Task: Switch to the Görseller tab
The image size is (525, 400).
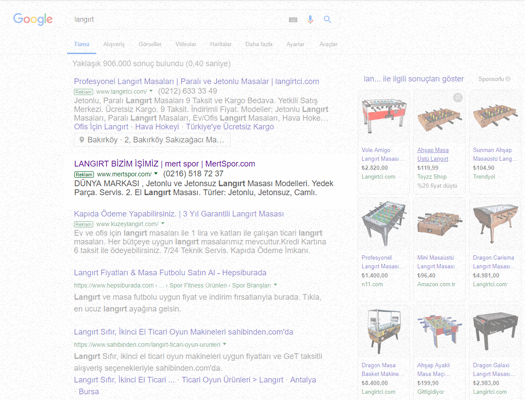Action: tap(150, 44)
